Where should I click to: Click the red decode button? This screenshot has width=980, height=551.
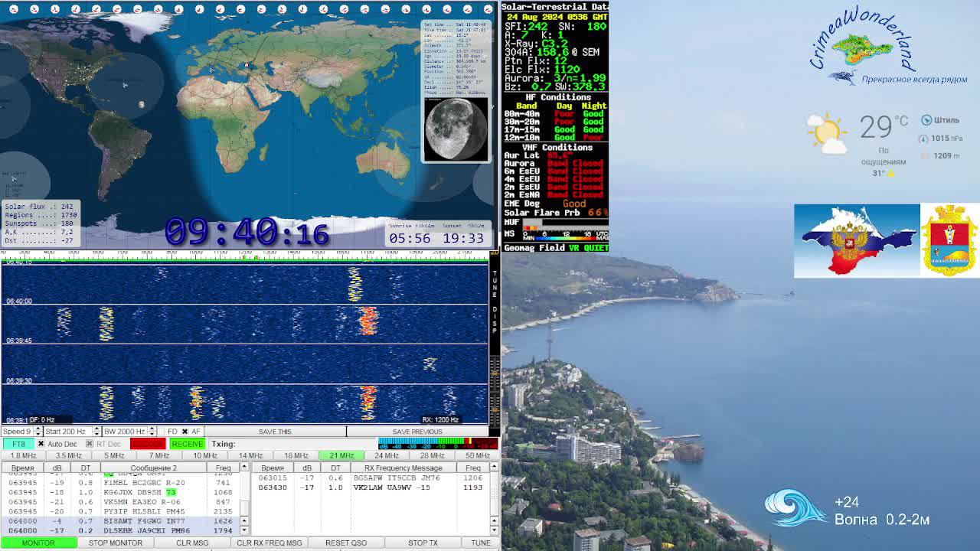(x=148, y=444)
